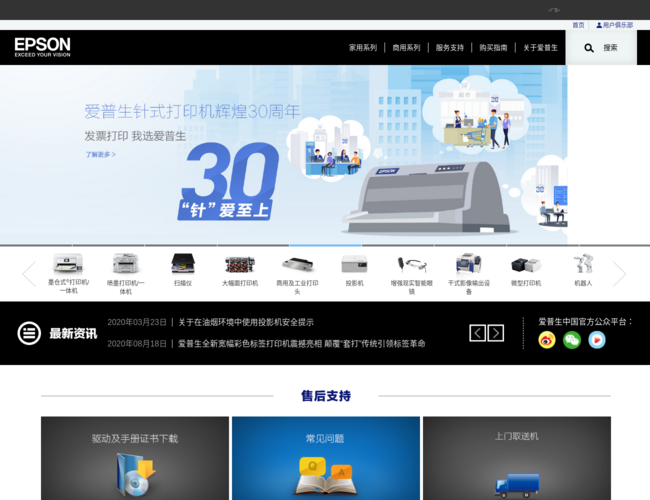The width and height of the screenshot is (650, 500).
Task: Open the Weibo social icon
Action: click(x=547, y=340)
